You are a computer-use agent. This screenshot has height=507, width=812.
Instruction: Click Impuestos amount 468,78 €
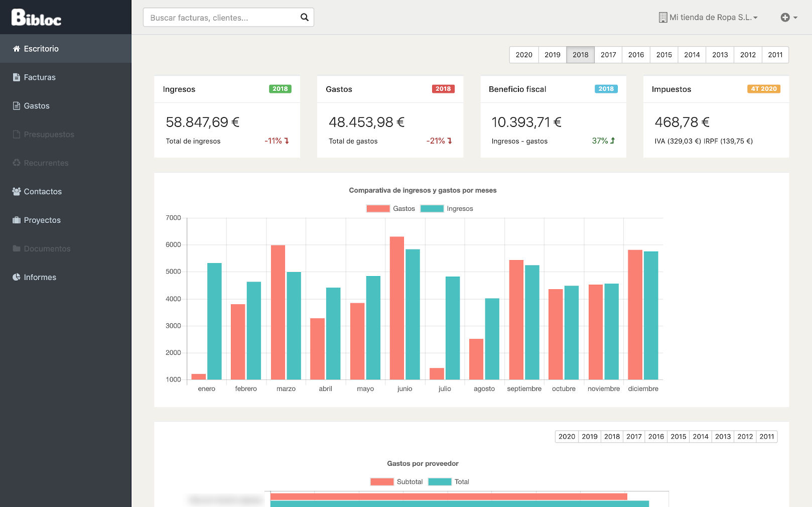pyautogui.click(x=682, y=122)
